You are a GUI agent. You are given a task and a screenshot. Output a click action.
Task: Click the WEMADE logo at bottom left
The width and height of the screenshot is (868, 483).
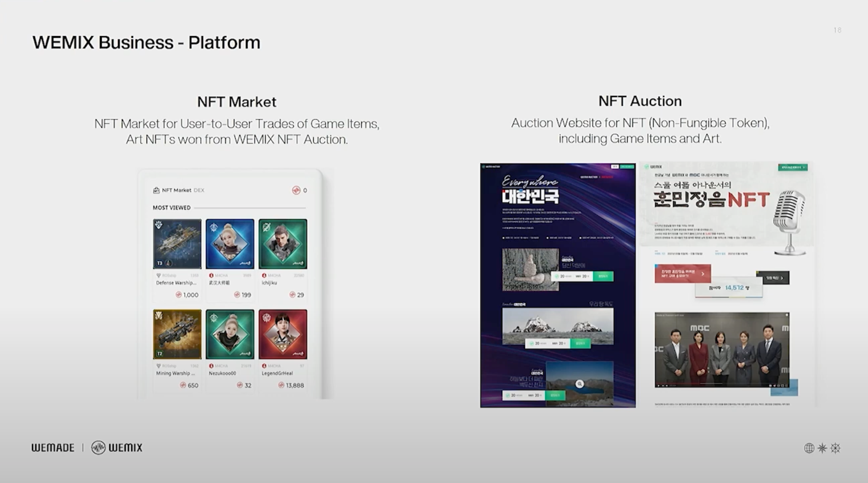pyautogui.click(x=53, y=448)
